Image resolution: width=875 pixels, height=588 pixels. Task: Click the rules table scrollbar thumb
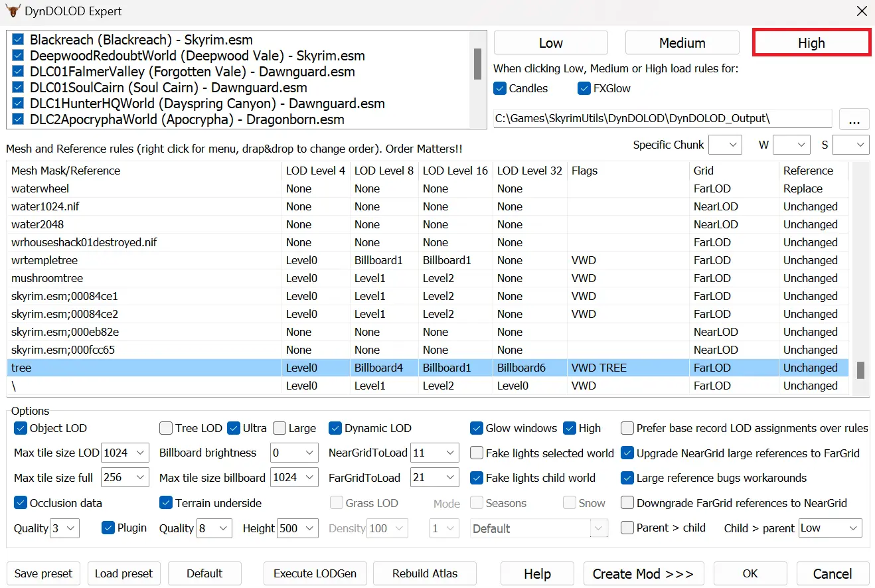coord(860,370)
